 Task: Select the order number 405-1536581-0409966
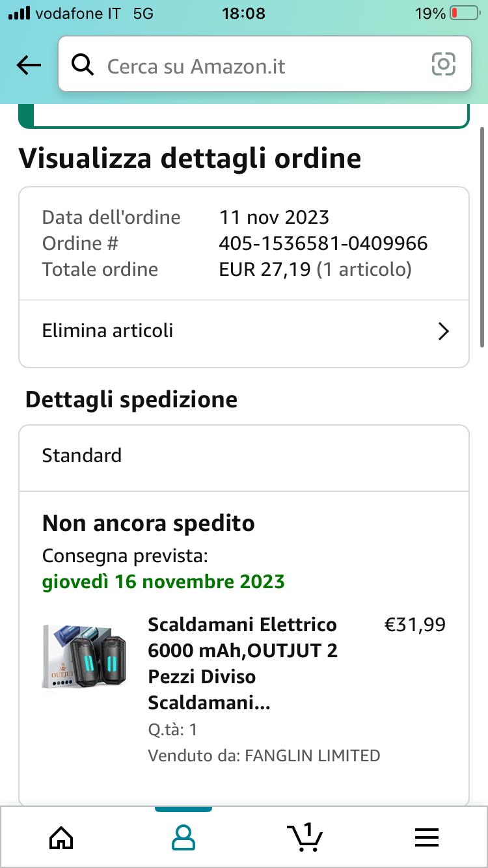[x=323, y=243]
